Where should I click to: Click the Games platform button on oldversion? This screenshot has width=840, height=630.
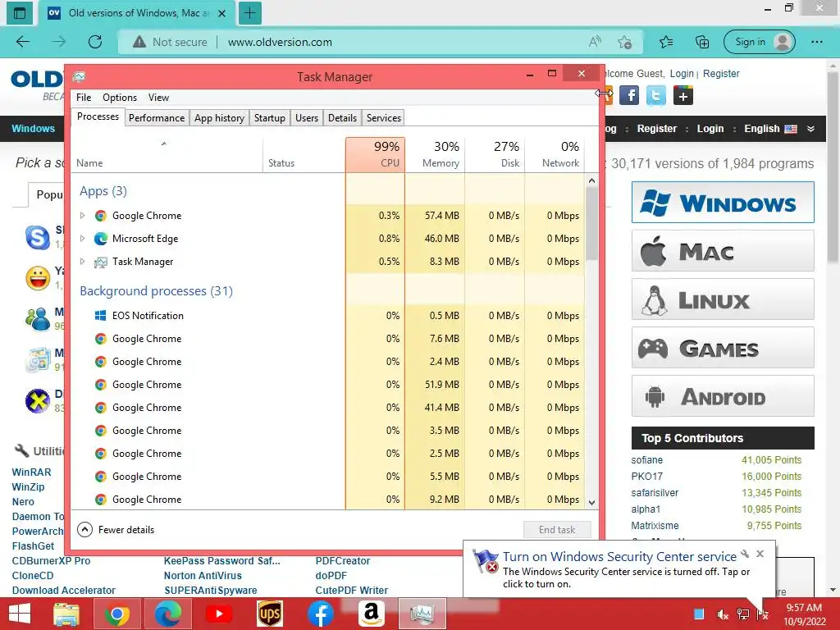pos(723,348)
